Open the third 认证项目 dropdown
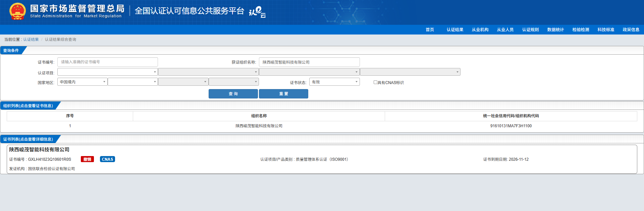The image size is (644, 211). tap(309, 72)
